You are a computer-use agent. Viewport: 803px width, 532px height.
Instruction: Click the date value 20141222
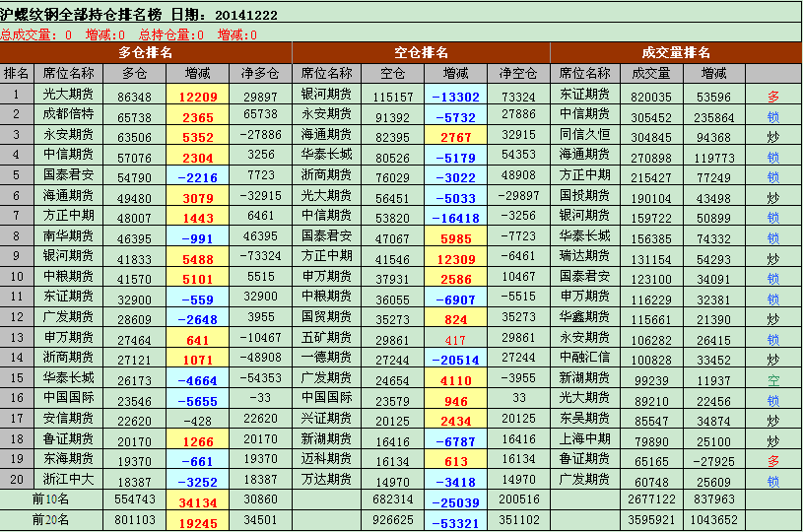[x=246, y=15]
